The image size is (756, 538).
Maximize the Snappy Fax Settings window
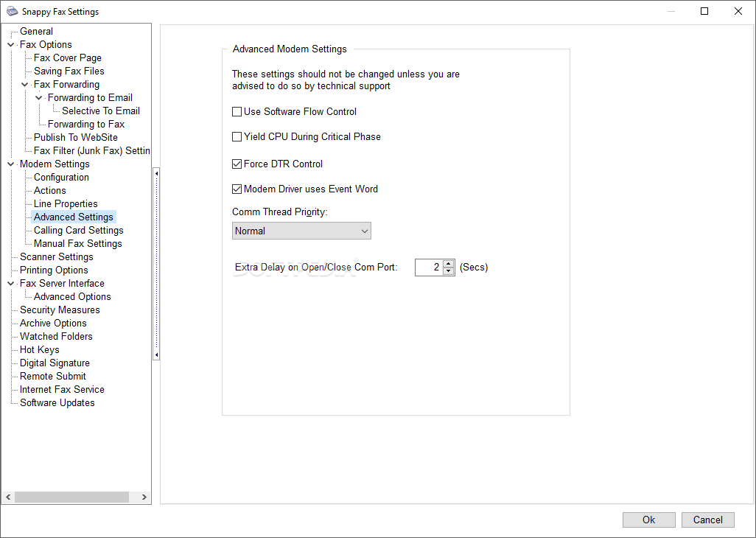(x=704, y=11)
